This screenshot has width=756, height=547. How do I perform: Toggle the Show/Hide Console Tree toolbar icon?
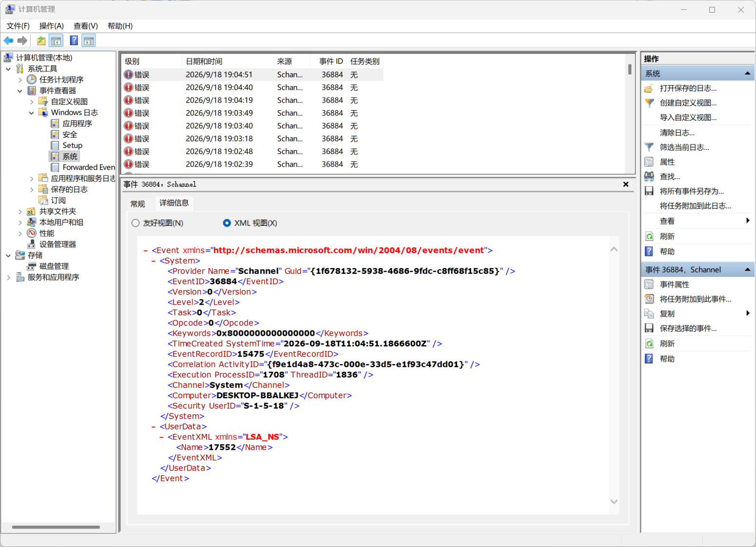56,40
